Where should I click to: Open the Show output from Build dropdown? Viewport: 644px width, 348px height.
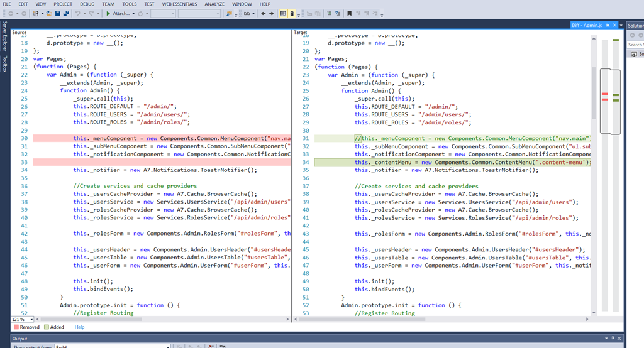click(113, 346)
